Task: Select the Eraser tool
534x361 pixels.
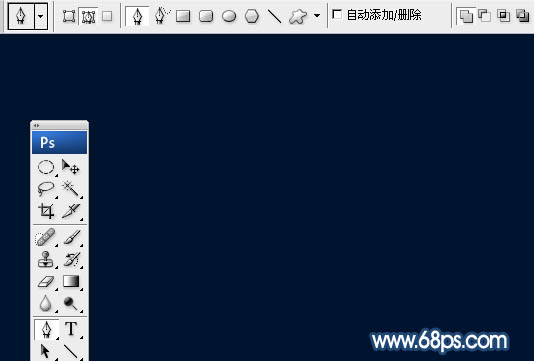Action: pos(46,282)
